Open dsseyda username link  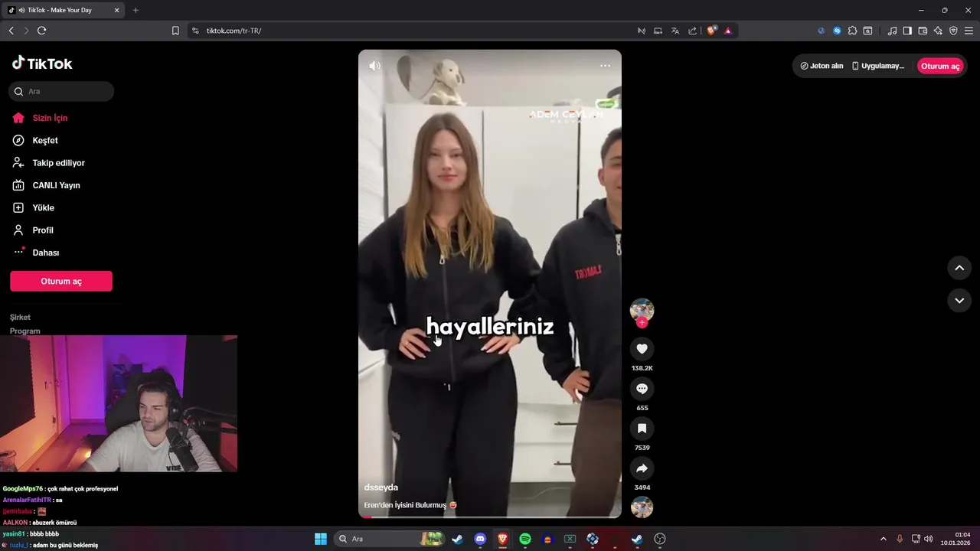381,487
